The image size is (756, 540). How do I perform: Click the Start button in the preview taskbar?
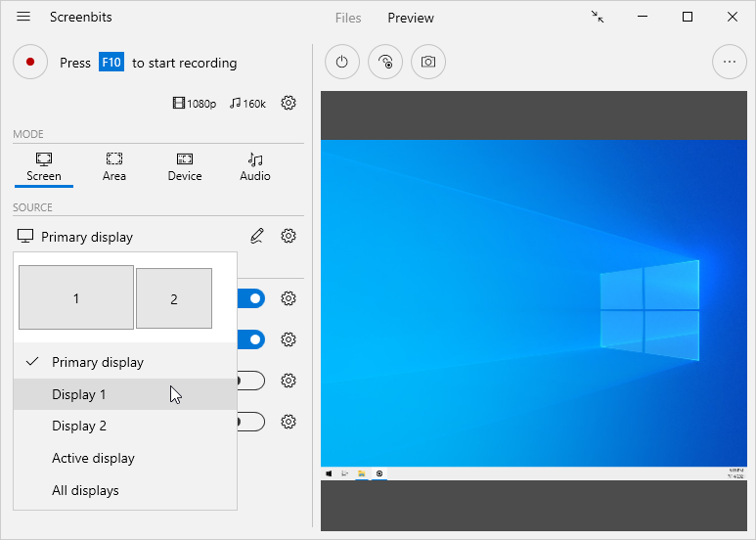329,473
